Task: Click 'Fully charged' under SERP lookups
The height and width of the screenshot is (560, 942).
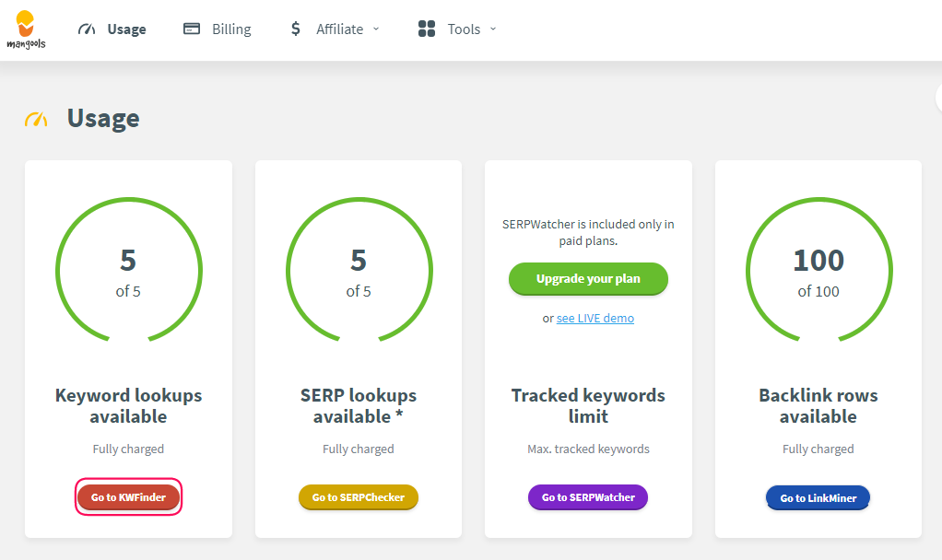Action: [x=359, y=449]
